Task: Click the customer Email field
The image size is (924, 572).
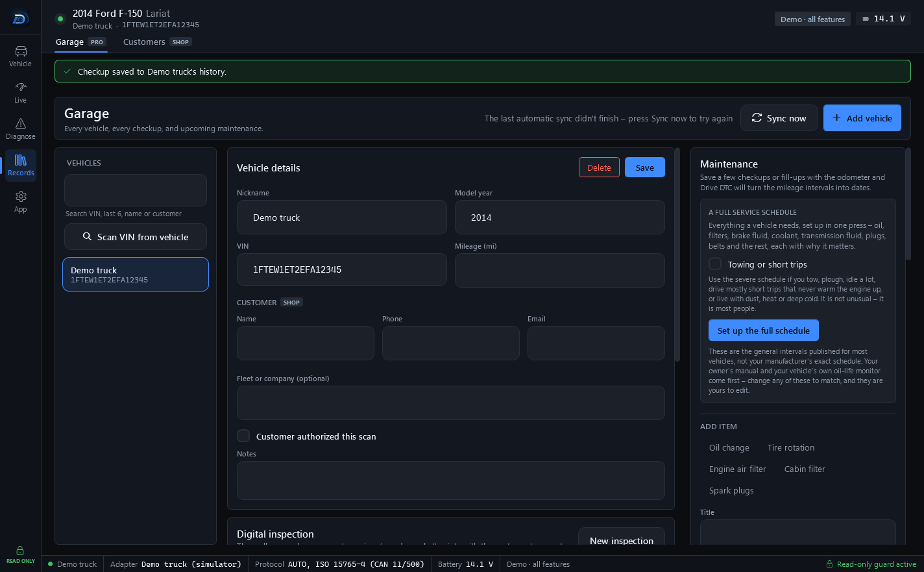Action: point(596,343)
